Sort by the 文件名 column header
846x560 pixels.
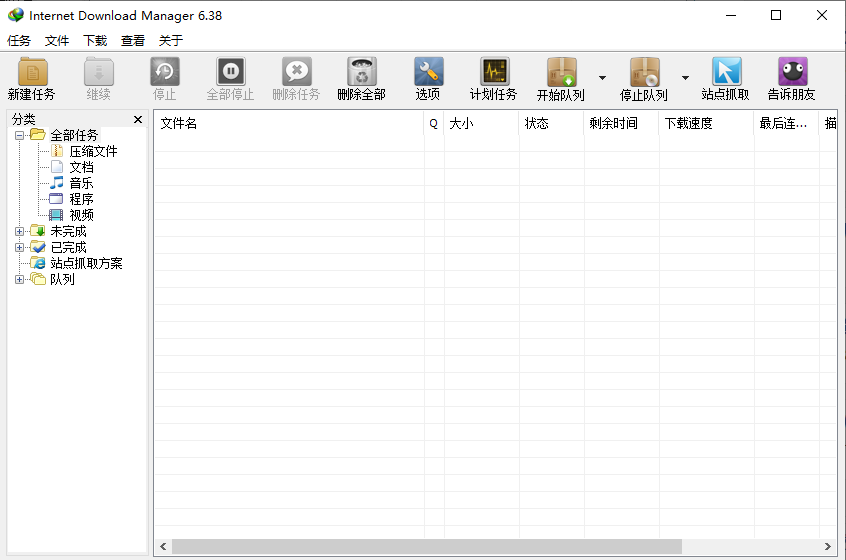pyautogui.click(x=289, y=124)
